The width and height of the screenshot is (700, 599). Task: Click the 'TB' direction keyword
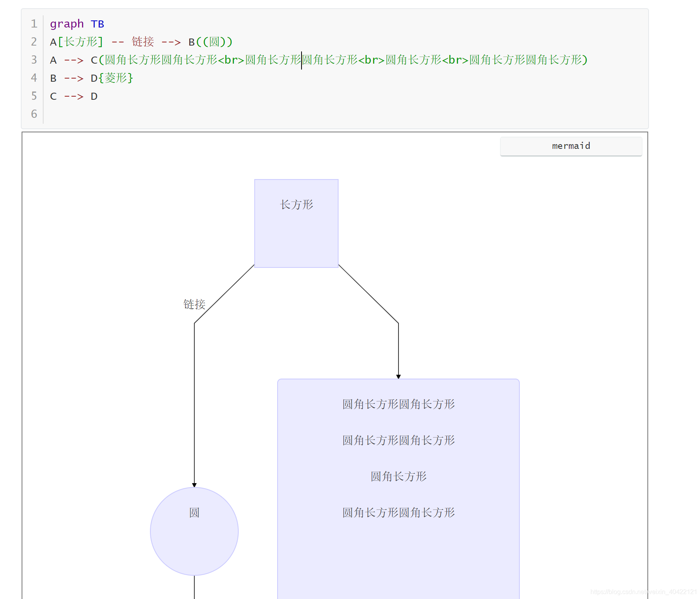97,24
